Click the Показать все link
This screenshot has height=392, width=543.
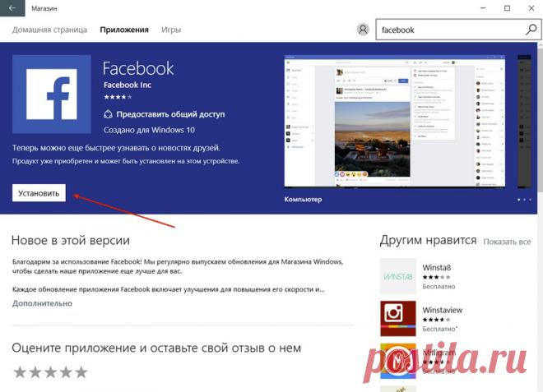[x=507, y=242]
